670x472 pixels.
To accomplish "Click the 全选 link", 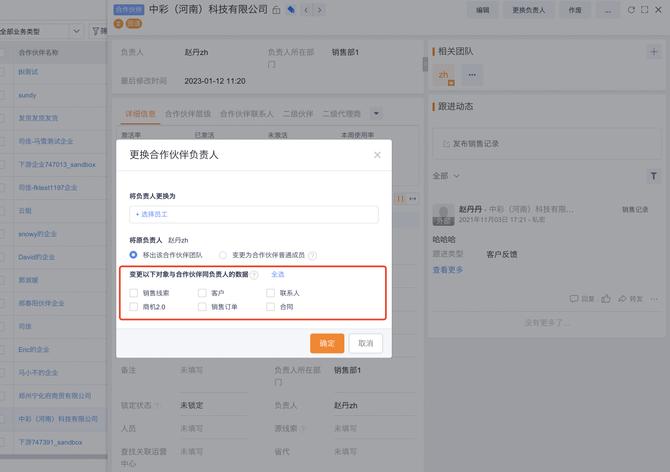I will coord(278,274).
